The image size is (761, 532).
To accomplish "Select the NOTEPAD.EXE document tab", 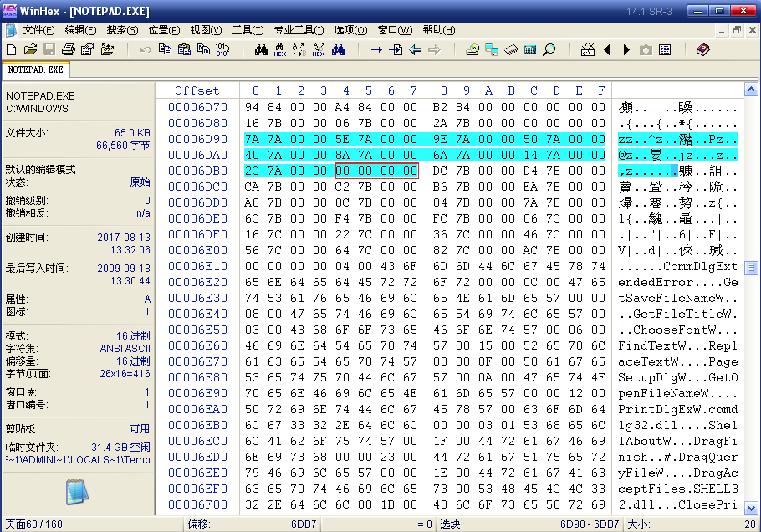I will tap(36, 69).
